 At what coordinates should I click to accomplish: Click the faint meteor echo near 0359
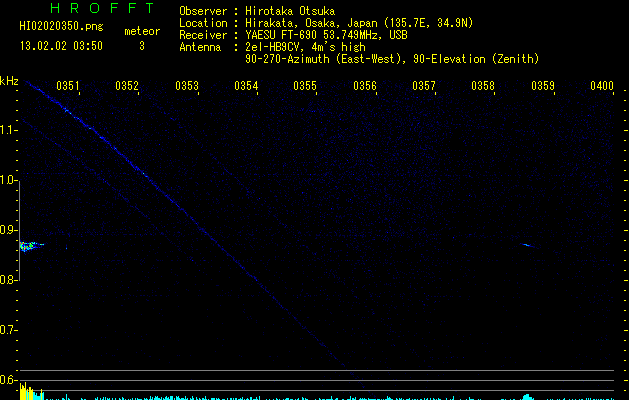530,245
